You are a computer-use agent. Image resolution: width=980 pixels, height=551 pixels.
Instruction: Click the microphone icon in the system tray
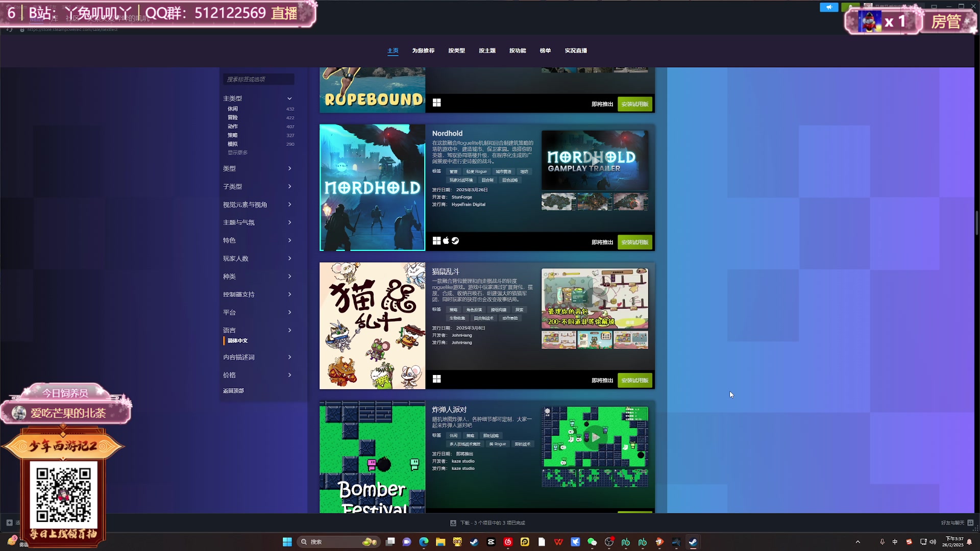[x=882, y=542]
